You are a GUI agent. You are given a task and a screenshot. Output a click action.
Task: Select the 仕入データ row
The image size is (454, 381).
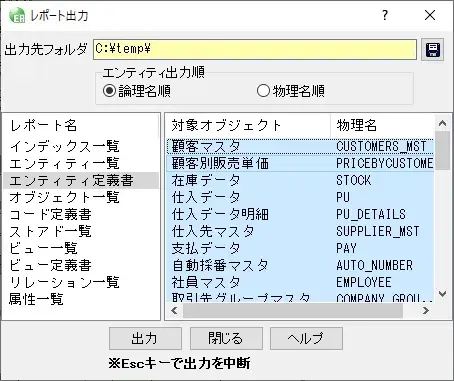point(300,197)
